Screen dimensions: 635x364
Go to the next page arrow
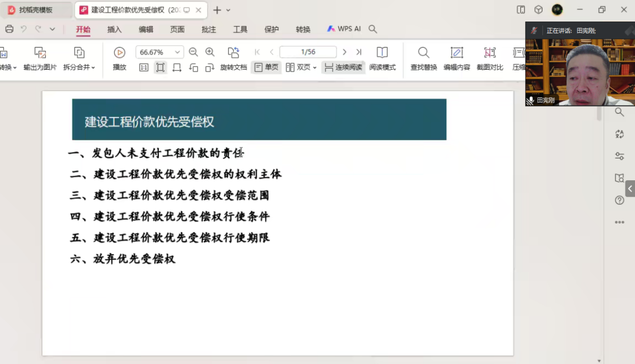(x=345, y=52)
